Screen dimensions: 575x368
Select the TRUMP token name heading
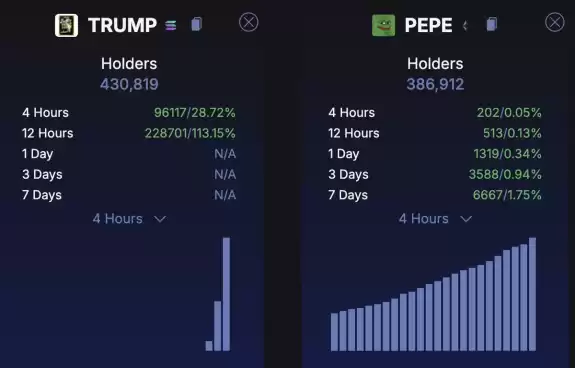(122, 25)
